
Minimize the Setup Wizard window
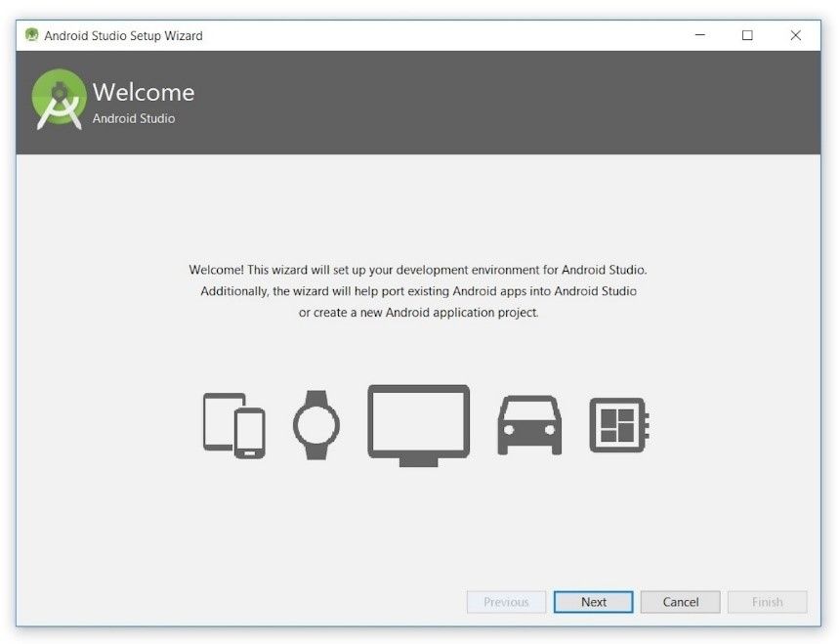699,35
